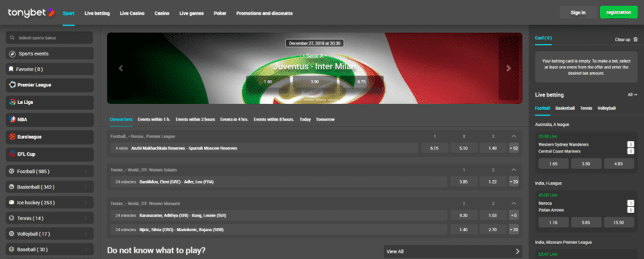Open Poker menu item
This screenshot has width=644, height=259.
220,13
